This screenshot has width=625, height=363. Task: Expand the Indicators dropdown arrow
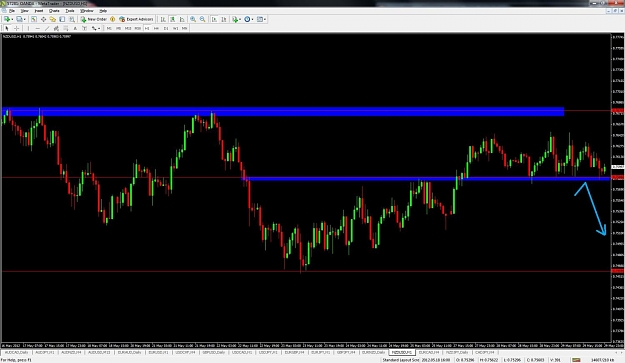coord(240,19)
